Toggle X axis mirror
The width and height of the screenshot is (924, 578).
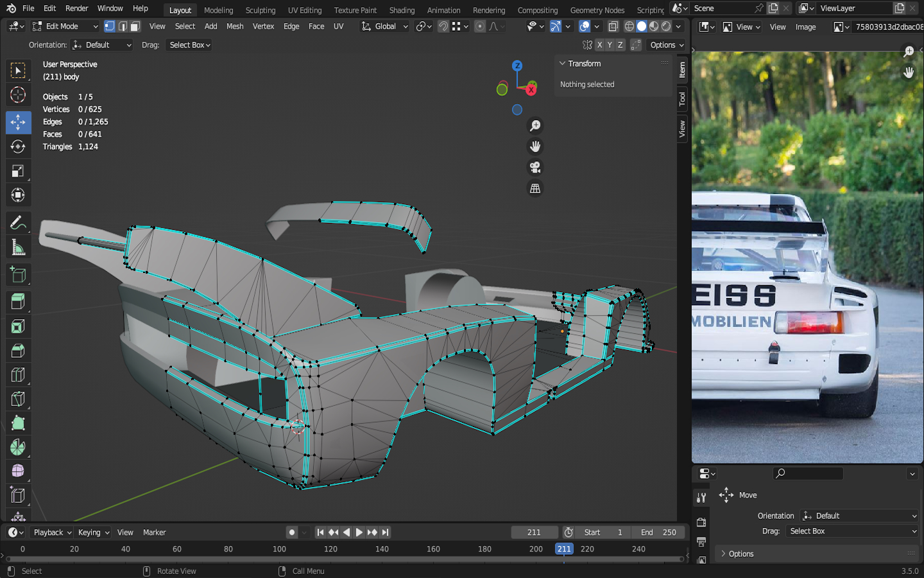click(599, 45)
